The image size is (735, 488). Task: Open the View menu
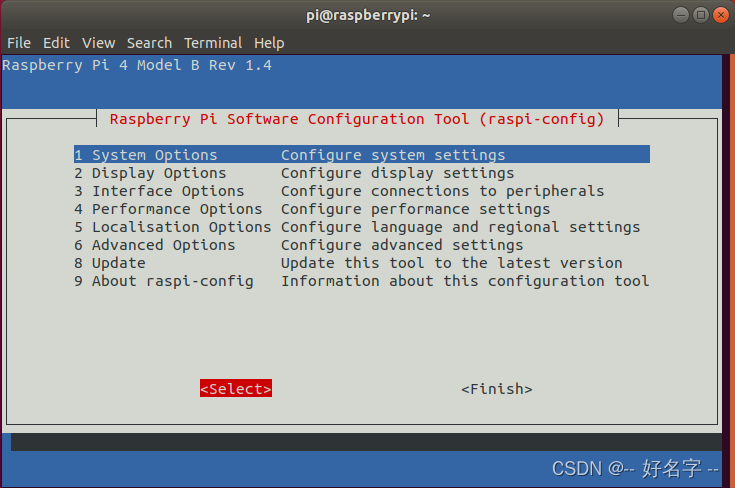coord(98,43)
